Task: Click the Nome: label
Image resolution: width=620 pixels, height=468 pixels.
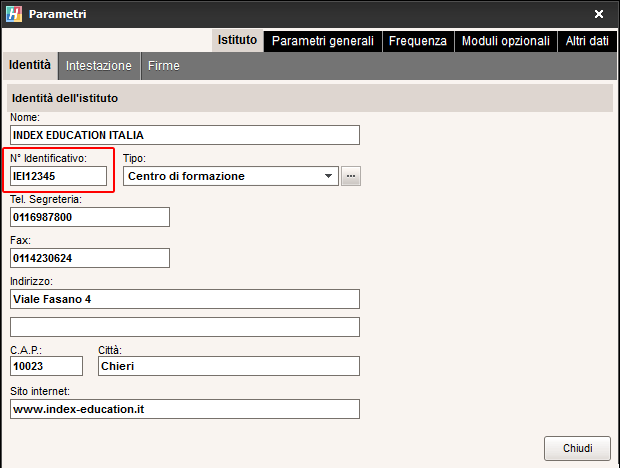Action: coord(25,117)
